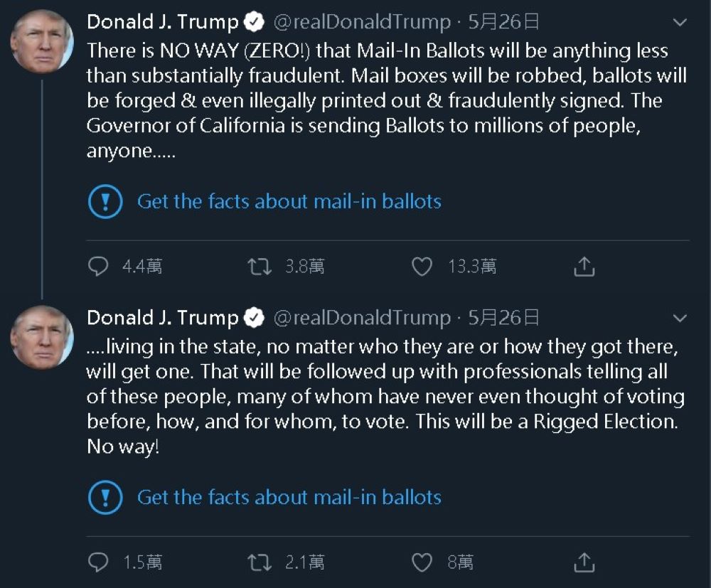The height and width of the screenshot is (588, 711).
Task: Open "Get the facts about mail-in ballots" in second tweet
Action: tap(289, 497)
